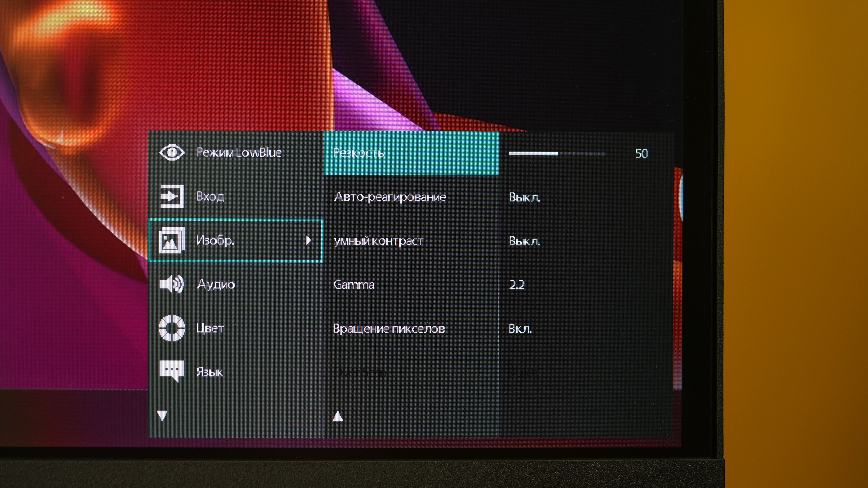The width and height of the screenshot is (868, 488).
Task: Click the greyed-out Over Scan item
Action: pos(360,372)
